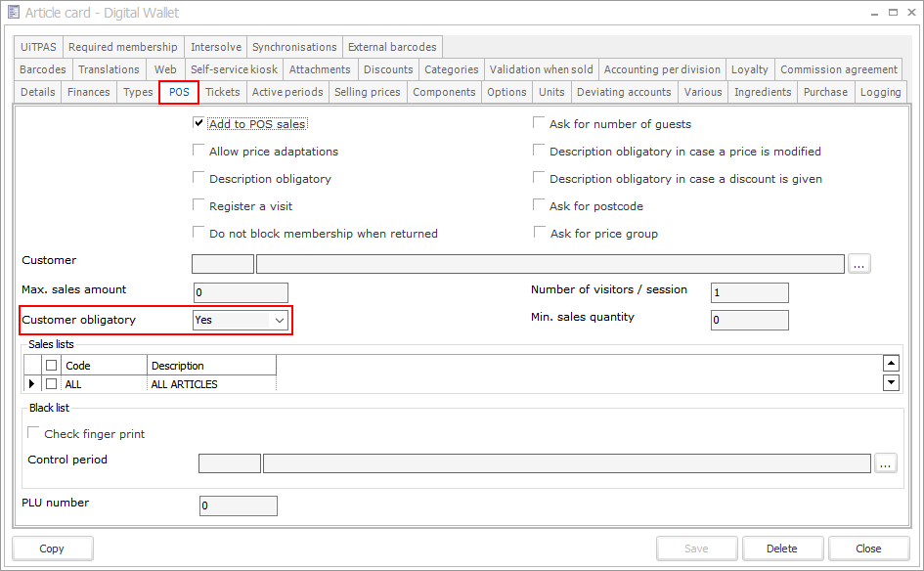The image size is (924, 571).
Task: Click the Max. sales amount field
Action: point(241,292)
